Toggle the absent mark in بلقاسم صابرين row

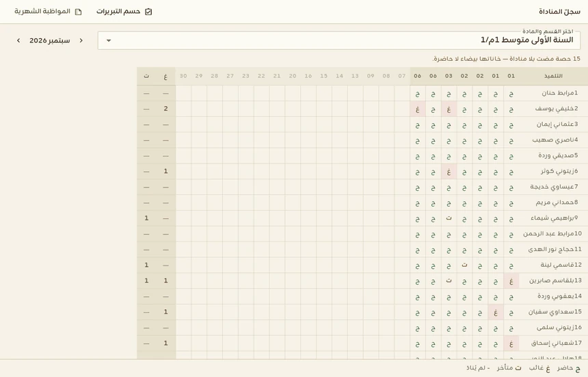tap(511, 281)
